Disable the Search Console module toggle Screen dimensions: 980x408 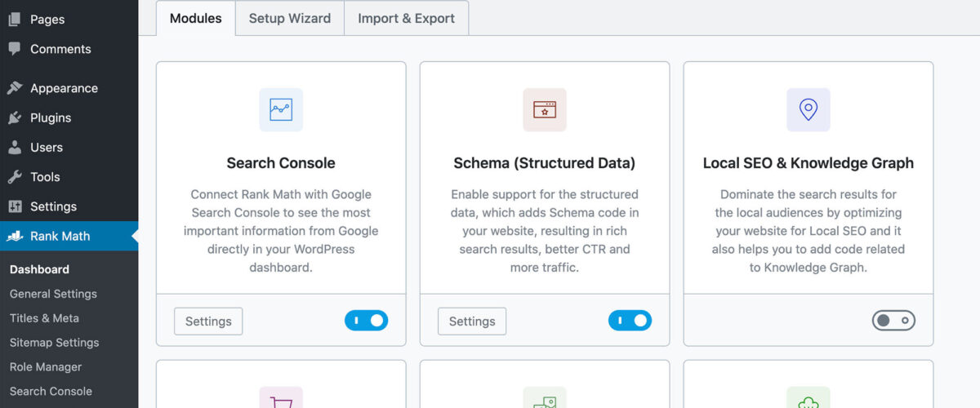[366, 321]
